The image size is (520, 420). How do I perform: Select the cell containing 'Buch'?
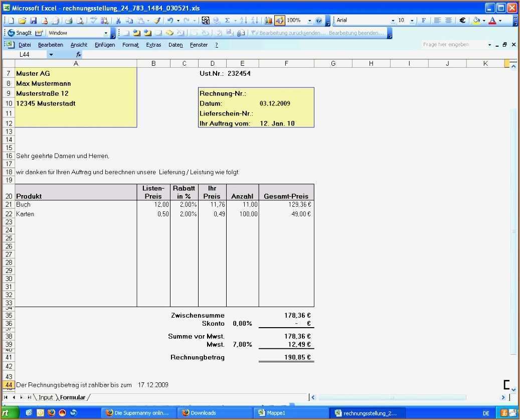tap(76, 204)
